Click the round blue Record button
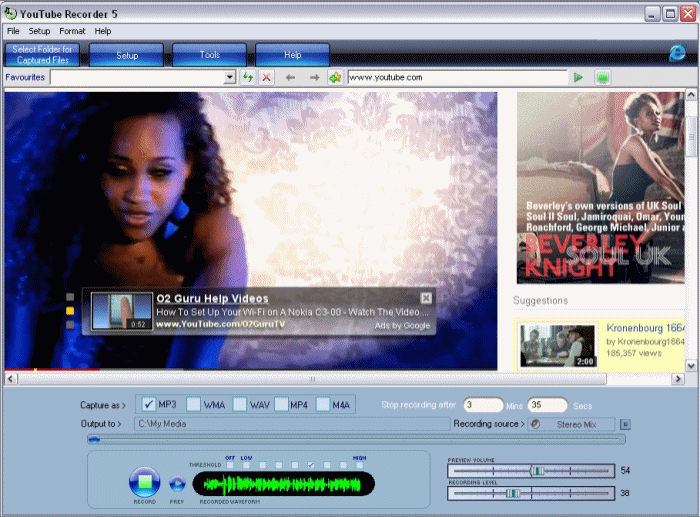700x517 pixels. pos(144,482)
